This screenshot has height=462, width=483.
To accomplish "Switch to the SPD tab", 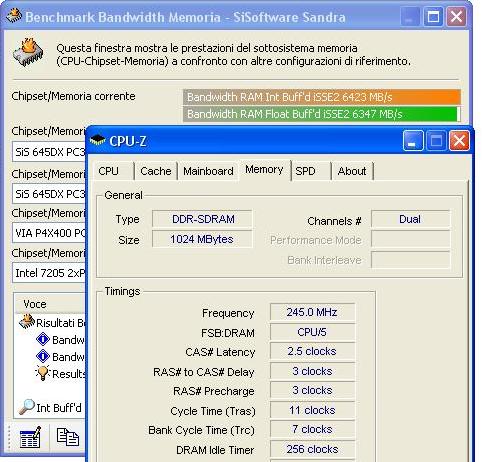I will [x=311, y=171].
